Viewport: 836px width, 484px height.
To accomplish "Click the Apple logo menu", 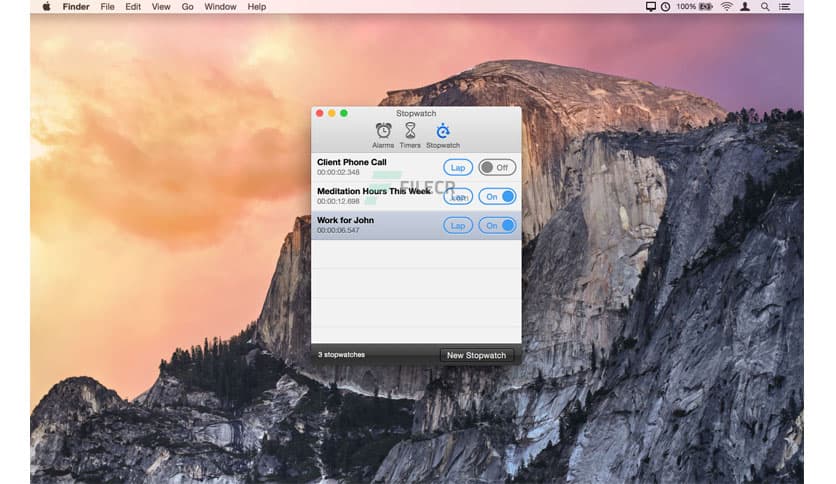I will (46, 6).
